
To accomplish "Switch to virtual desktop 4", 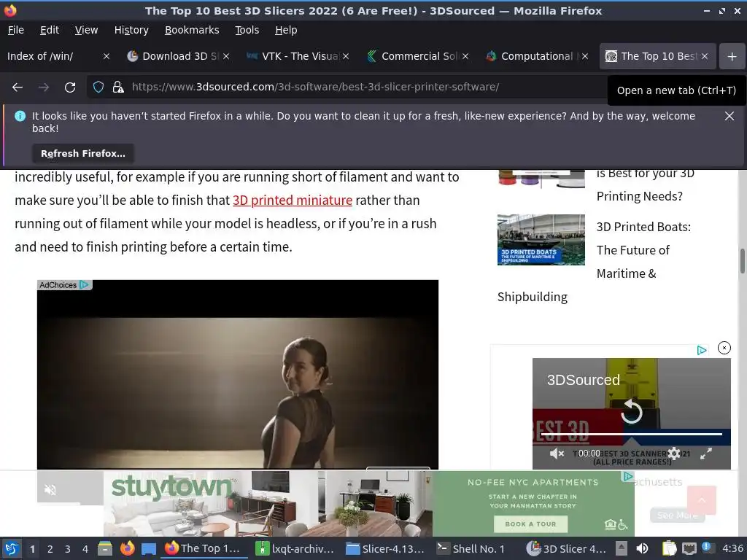I will tap(85, 549).
